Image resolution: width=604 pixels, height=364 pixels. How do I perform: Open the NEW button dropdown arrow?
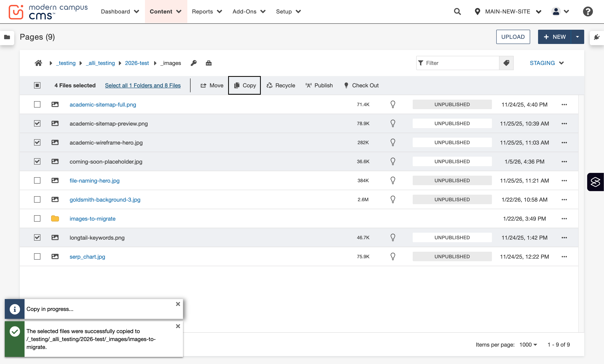[577, 37]
